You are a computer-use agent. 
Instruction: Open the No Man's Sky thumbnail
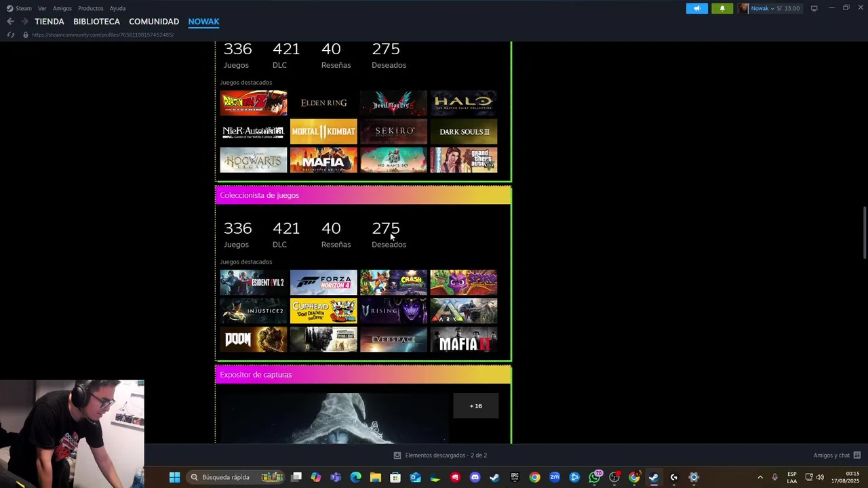click(394, 160)
